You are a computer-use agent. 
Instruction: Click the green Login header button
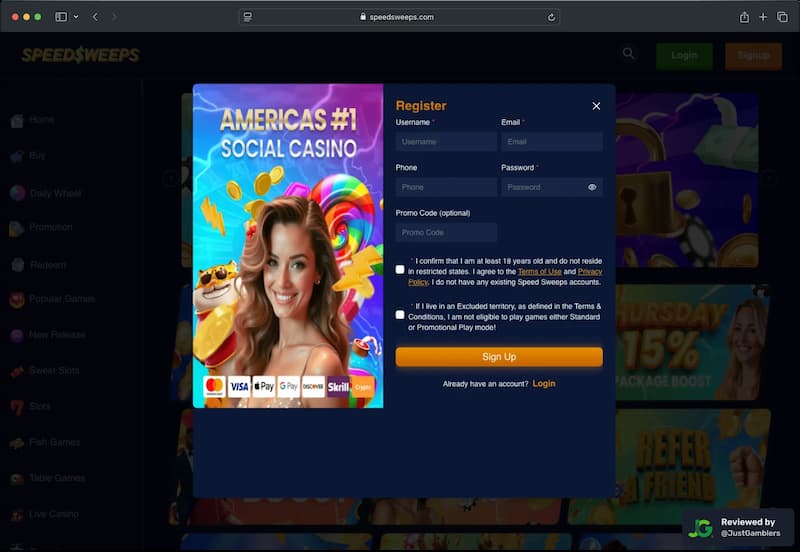coord(684,56)
